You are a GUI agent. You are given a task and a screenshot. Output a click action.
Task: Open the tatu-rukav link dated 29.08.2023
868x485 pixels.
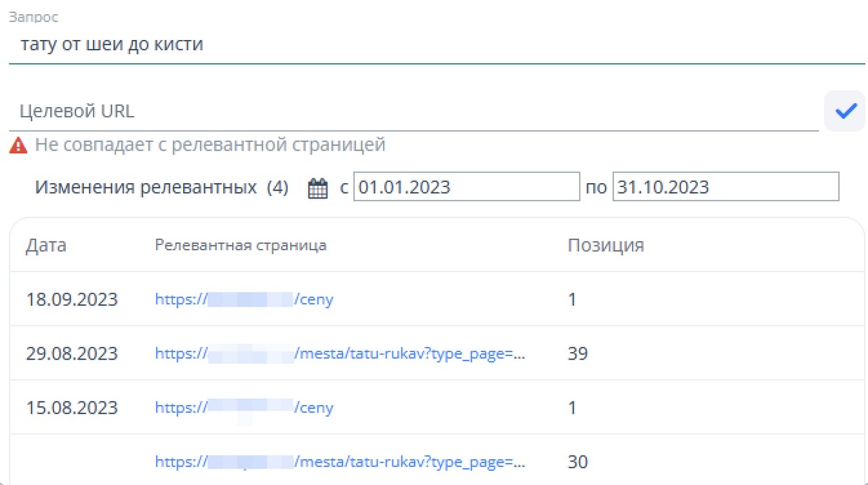(x=340, y=353)
